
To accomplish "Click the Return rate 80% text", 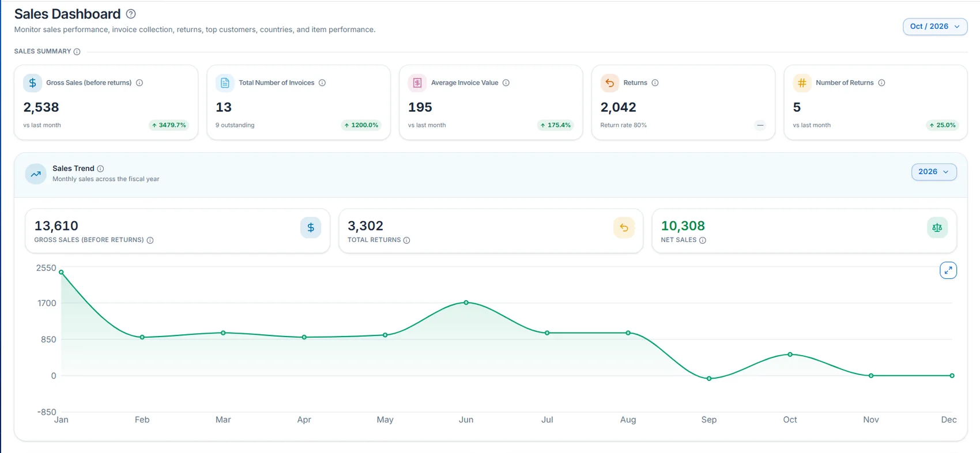I will tap(624, 125).
